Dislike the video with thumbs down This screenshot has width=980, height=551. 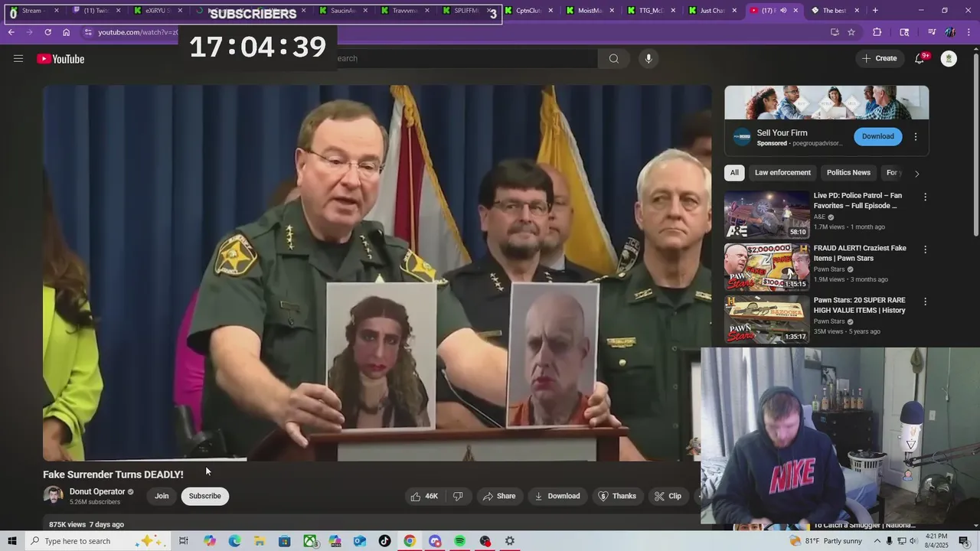[458, 496]
